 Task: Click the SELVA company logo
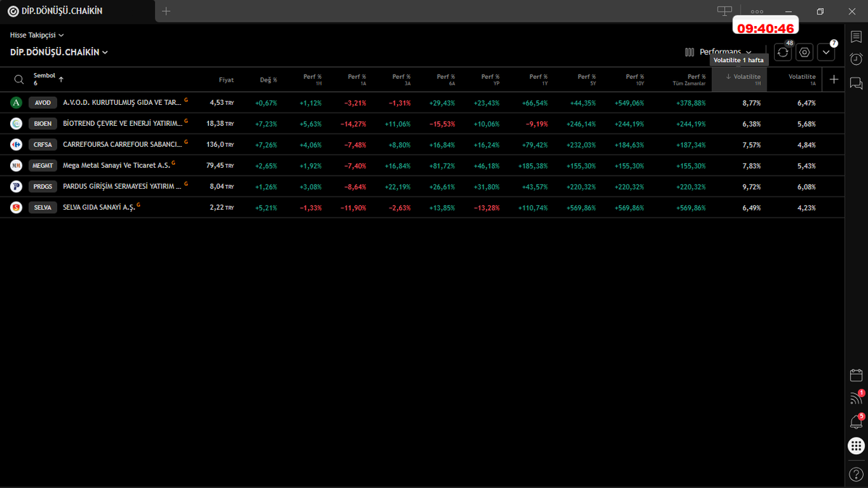point(16,207)
